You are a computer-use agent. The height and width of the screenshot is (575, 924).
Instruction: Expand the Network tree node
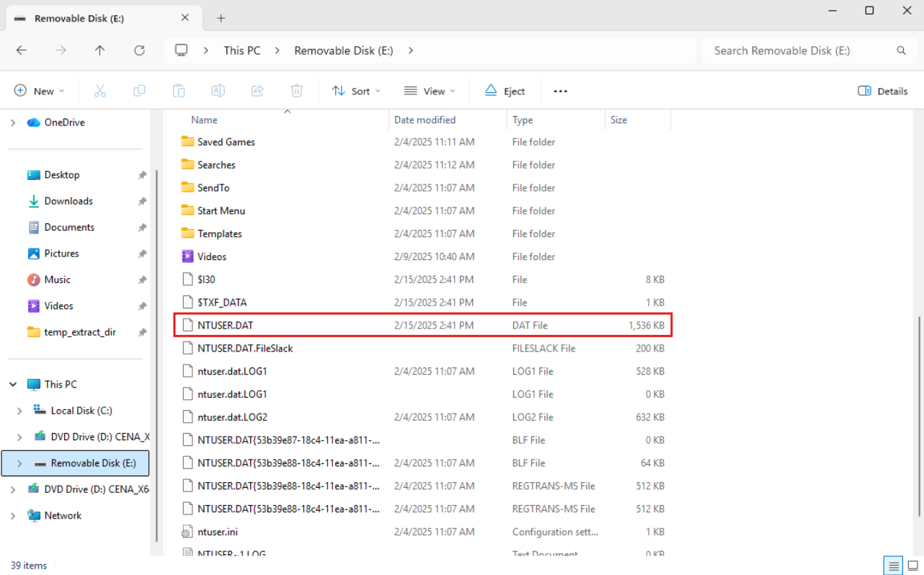pyautogui.click(x=13, y=516)
